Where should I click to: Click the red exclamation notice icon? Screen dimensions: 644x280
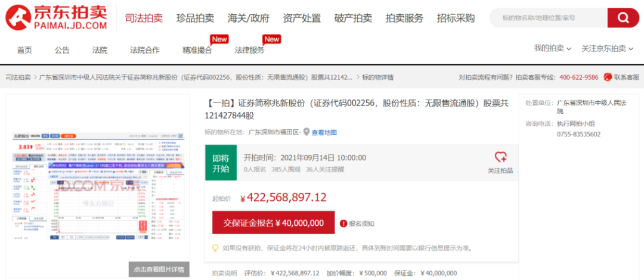tap(343, 223)
